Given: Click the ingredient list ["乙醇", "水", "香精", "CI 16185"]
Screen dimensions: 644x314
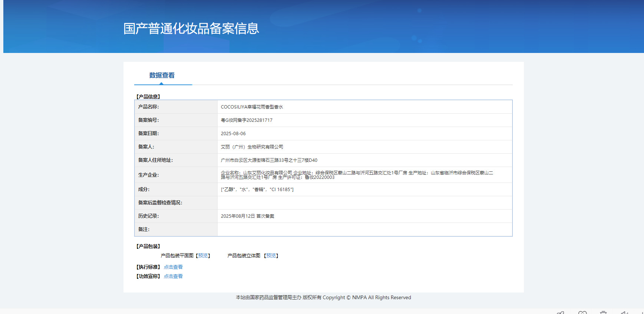Looking at the screenshot, I should pyautogui.click(x=257, y=190).
